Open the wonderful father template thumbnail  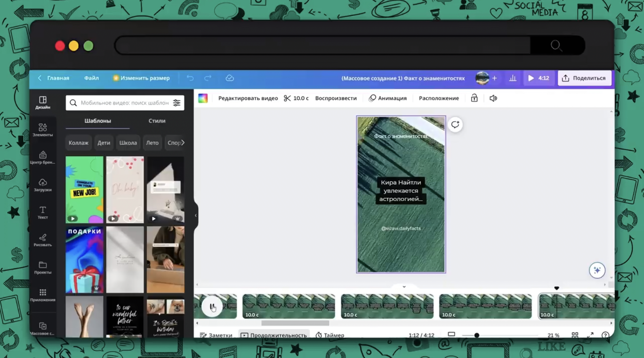coord(125,317)
